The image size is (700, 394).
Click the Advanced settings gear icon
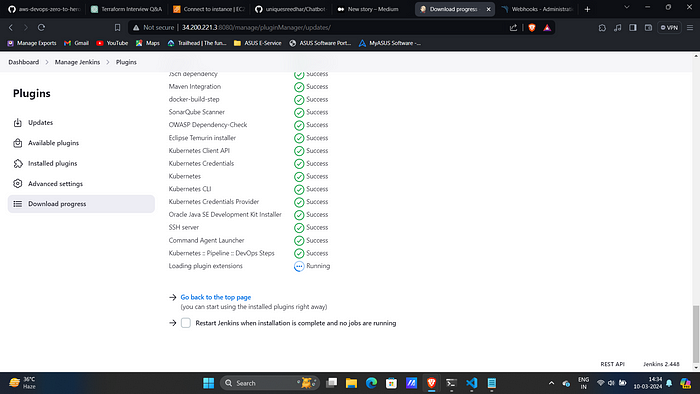pyautogui.click(x=17, y=183)
